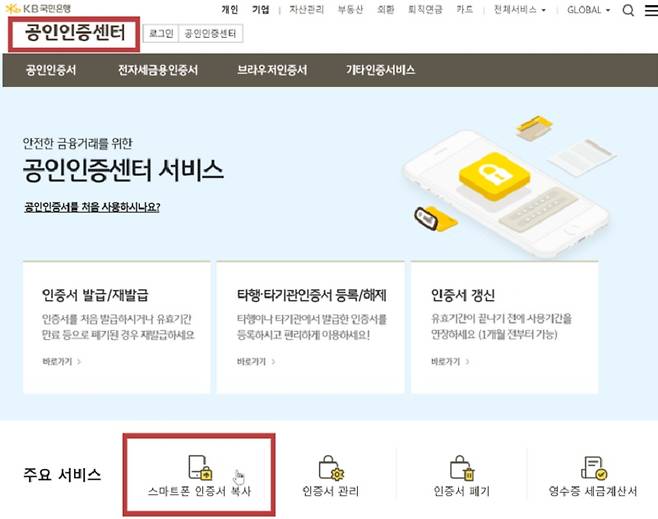Screen dimensions: 658x519
Task: Click the KB국민은행 logo
Action: coord(39,8)
